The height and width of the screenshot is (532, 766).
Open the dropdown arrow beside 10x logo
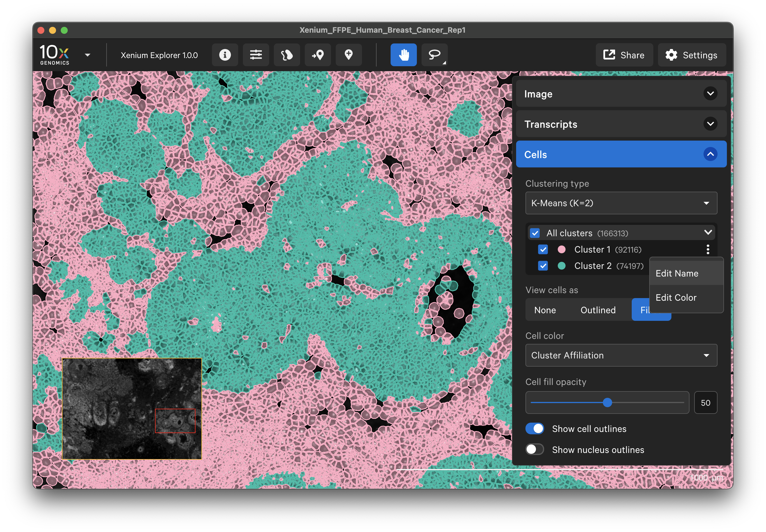tap(88, 55)
